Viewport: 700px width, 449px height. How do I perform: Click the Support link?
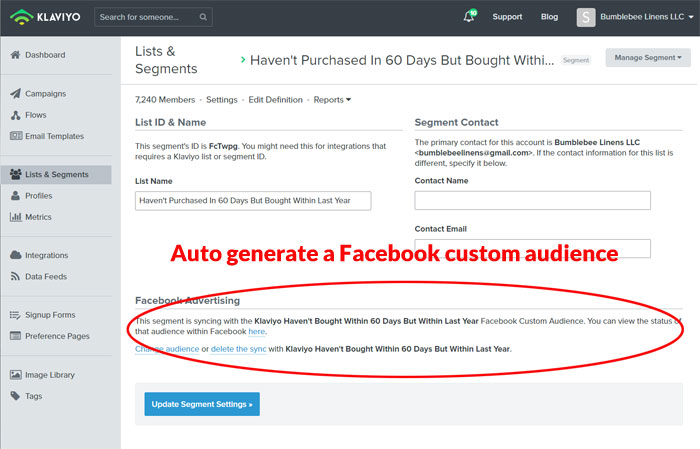[507, 17]
